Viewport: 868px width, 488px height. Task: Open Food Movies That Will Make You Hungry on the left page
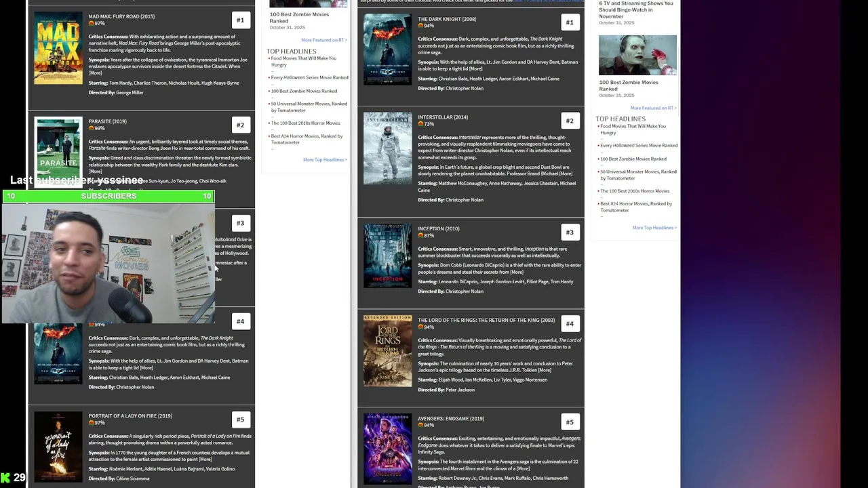coord(303,62)
